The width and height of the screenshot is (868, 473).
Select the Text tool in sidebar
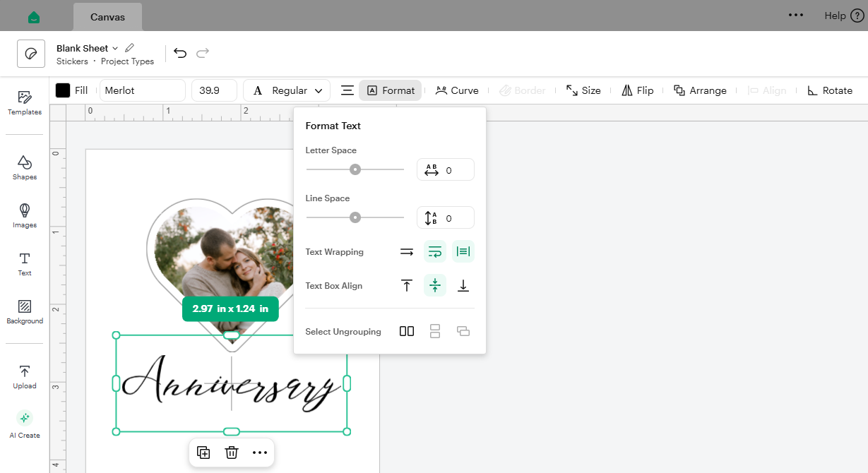point(25,264)
